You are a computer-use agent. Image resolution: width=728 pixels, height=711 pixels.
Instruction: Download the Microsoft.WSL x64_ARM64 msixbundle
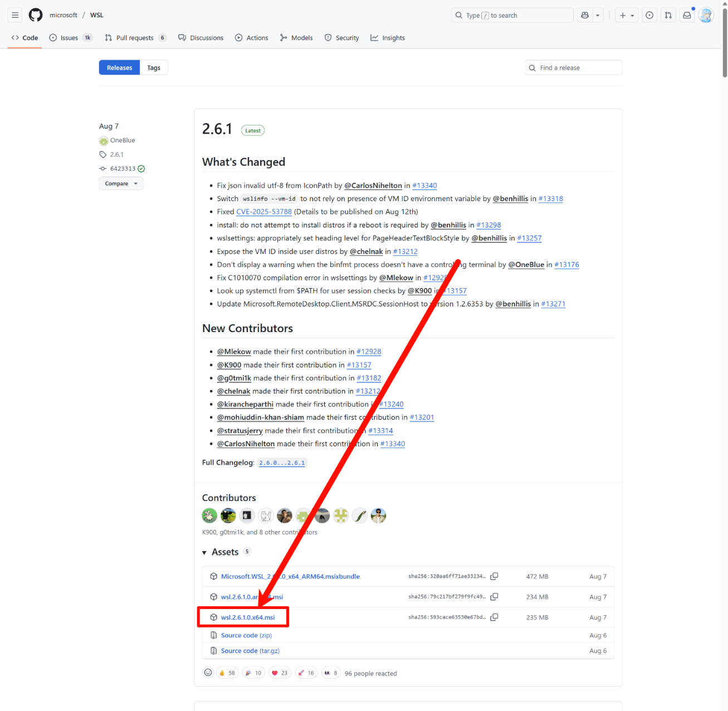click(290, 576)
